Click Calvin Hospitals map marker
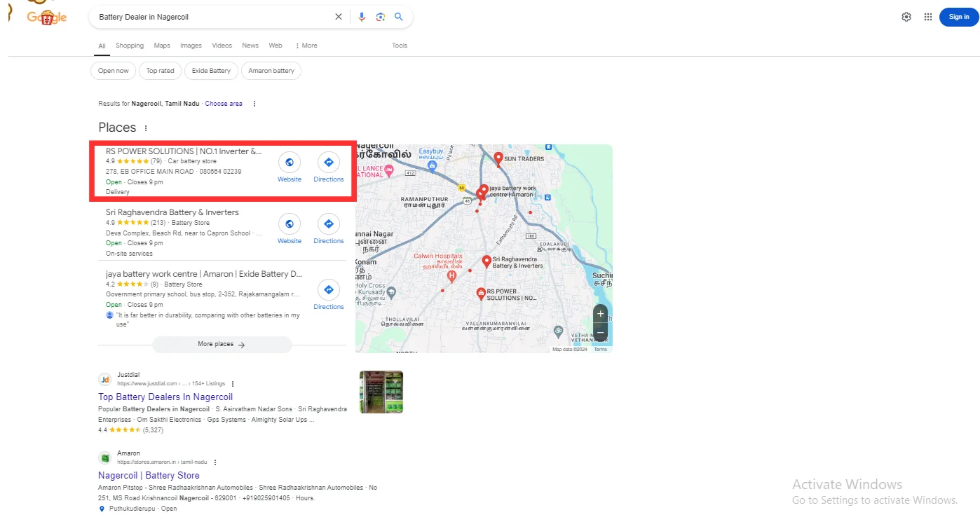Image resolution: width=980 pixels, height=529 pixels. (451, 276)
